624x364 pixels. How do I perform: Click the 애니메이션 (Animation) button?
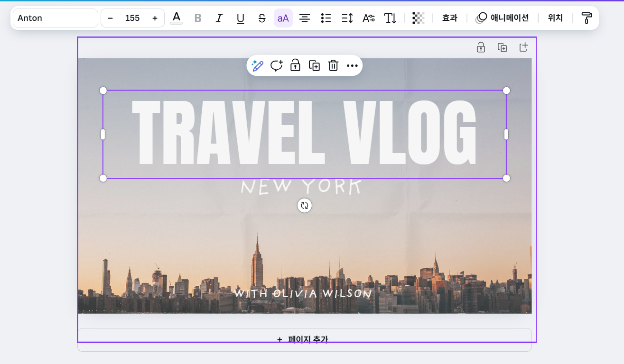(x=502, y=18)
